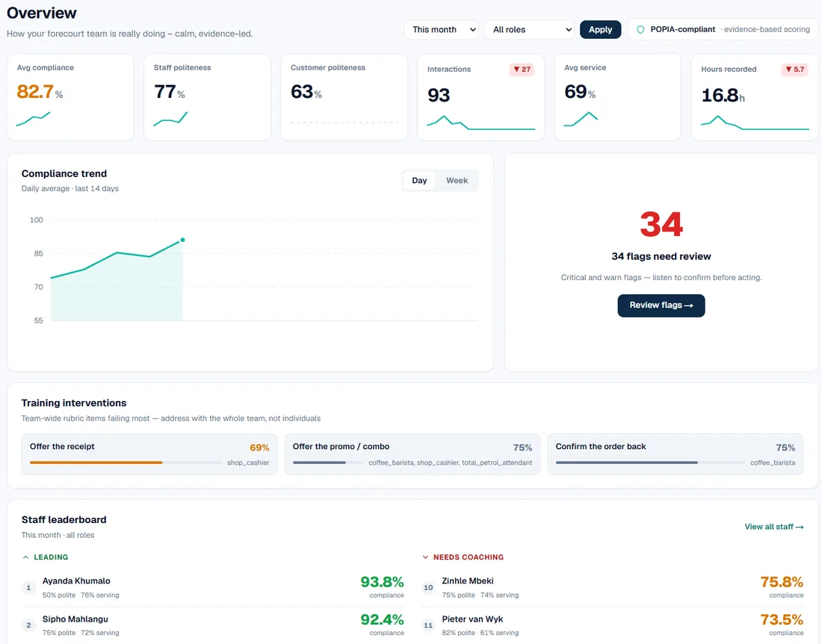This screenshot has width=822, height=644.
Task: Switch compliance trend to Day view
Action: click(x=419, y=180)
